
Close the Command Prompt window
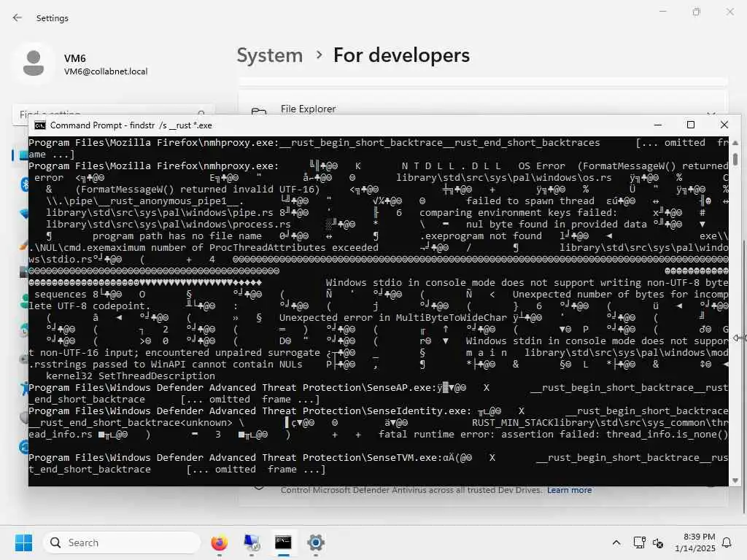pyautogui.click(x=724, y=125)
